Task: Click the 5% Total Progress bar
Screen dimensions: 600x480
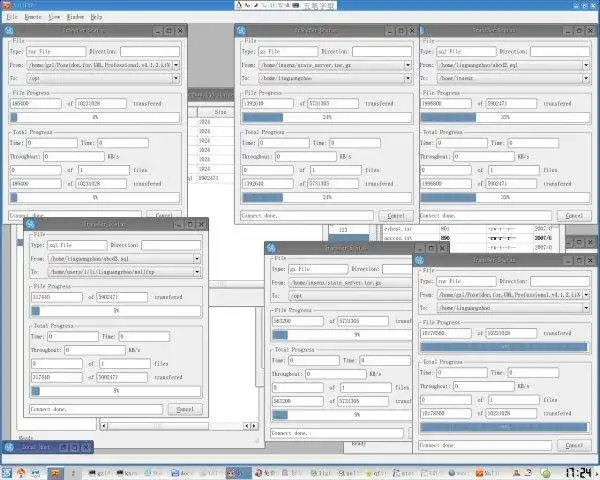Action: (116, 391)
